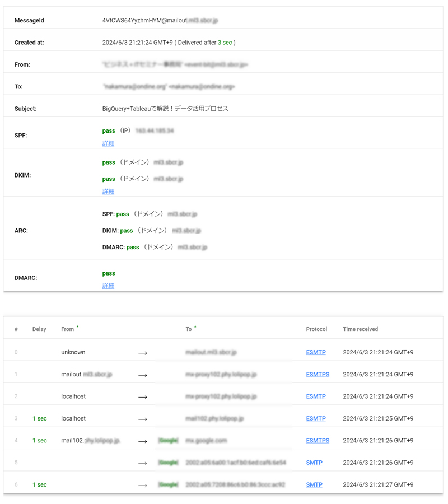Click the Delay column header
This screenshot has height=504, width=448.
[x=39, y=329]
